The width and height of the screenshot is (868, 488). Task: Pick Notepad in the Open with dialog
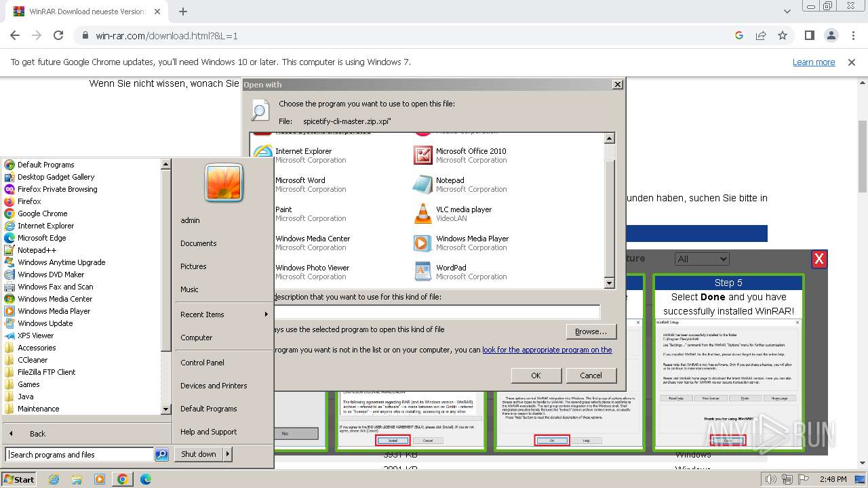tap(450, 184)
